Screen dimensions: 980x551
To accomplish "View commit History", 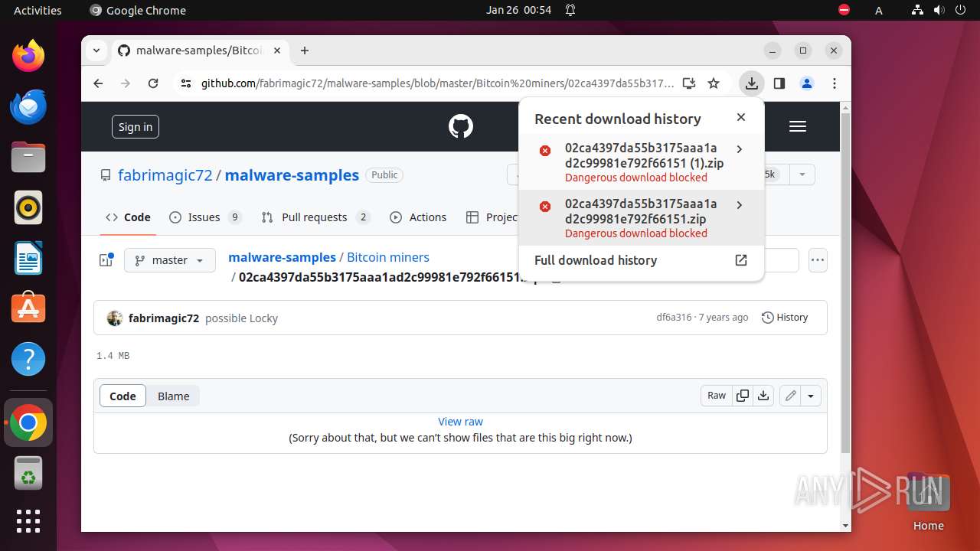I will tap(785, 317).
